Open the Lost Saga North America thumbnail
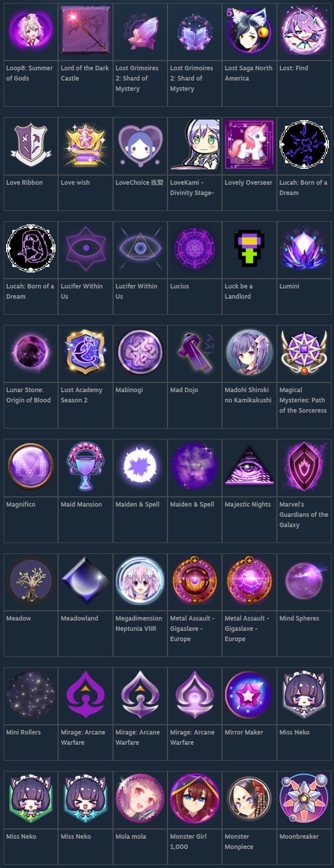Image resolution: width=334 pixels, height=868 pixels. tap(249, 30)
